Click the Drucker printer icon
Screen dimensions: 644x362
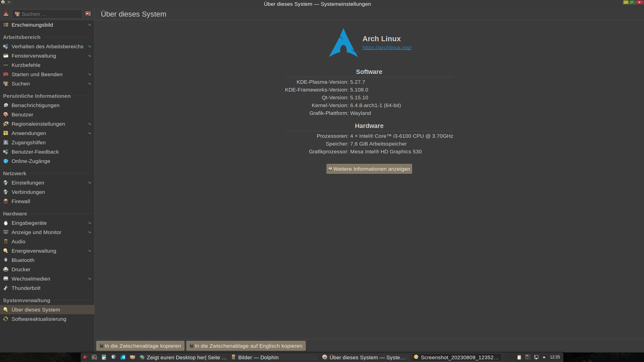point(6,269)
